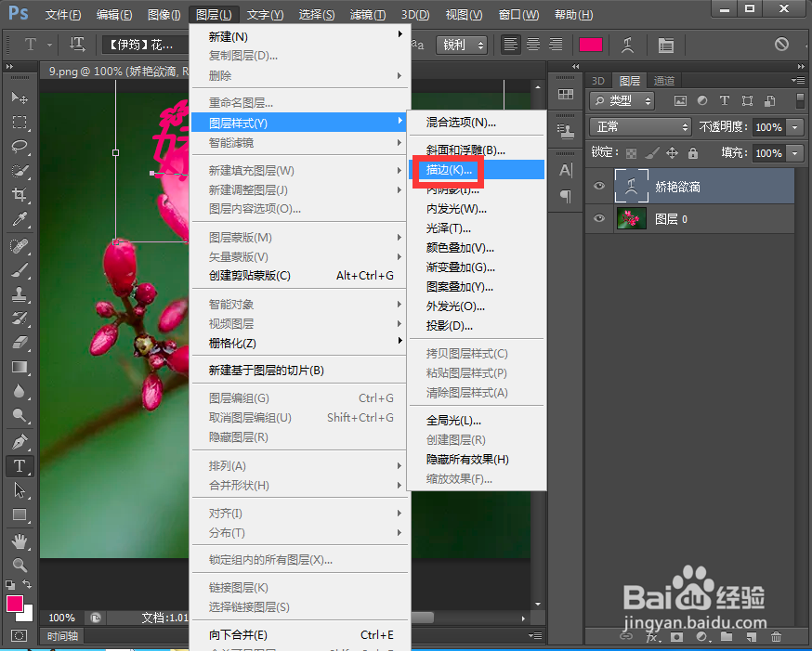The width and height of the screenshot is (812, 651).
Task: Click the delete layer trash button
Action: (x=777, y=637)
